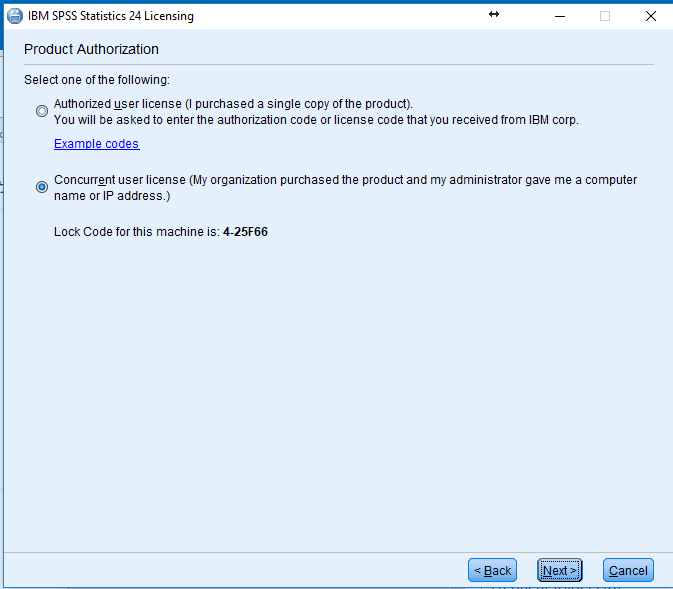Go back with the Back button
The image size is (673, 589).
coord(492,570)
